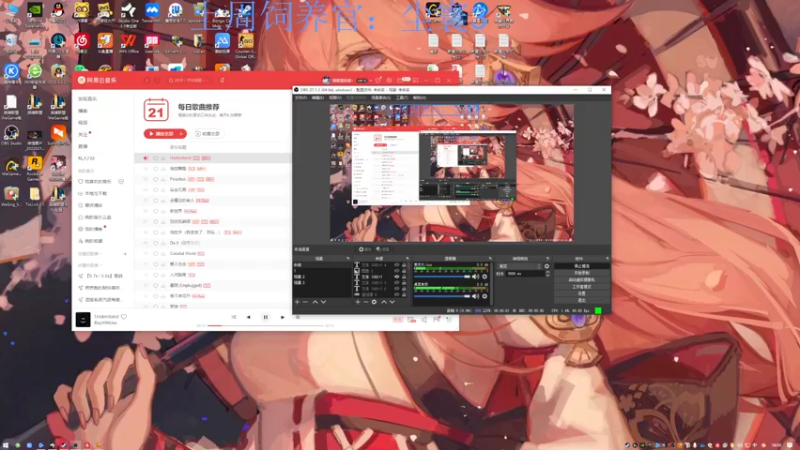This screenshot has height=450, width=800.
Task: Select scene 场景 2 in OBS
Action: click(320, 277)
